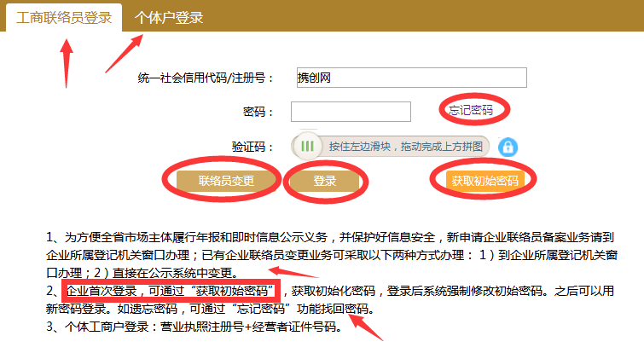
Task: Click the blue lock icon beside the slider
Action: pyautogui.click(x=508, y=147)
